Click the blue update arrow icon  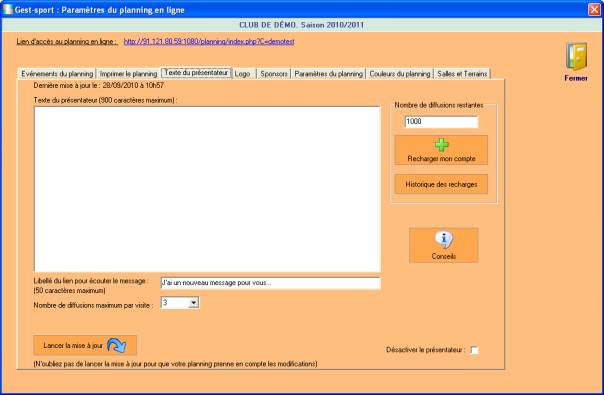coord(117,345)
